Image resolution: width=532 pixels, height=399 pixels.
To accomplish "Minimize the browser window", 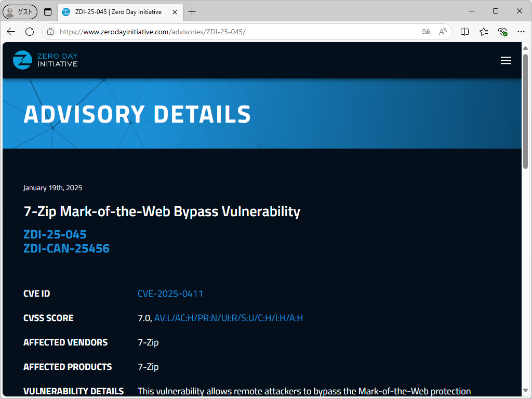I will tap(472, 11).
